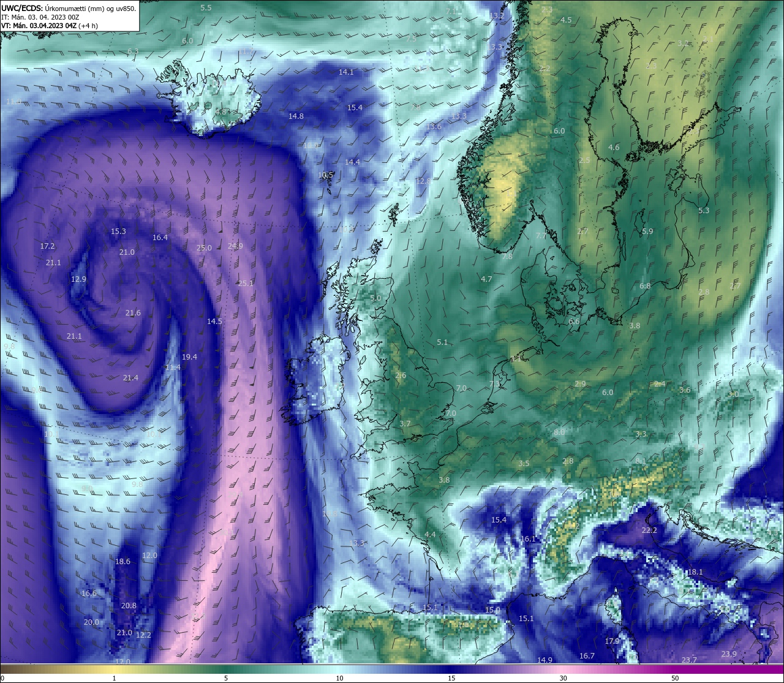Click the 17.2 value on the map
This screenshot has width=784, height=683.
coord(47,246)
